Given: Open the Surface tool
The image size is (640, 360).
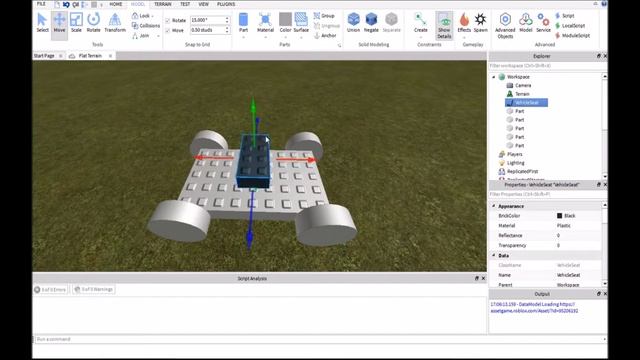Looking at the screenshot, I should pyautogui.click(x=301, y=22).
